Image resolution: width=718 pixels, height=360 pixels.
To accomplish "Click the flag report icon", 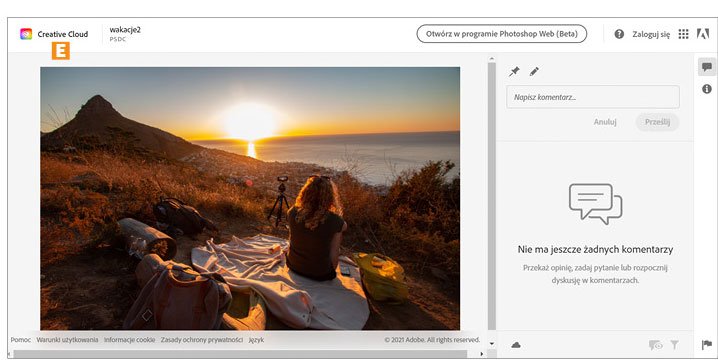I will (x=707, y=344).
